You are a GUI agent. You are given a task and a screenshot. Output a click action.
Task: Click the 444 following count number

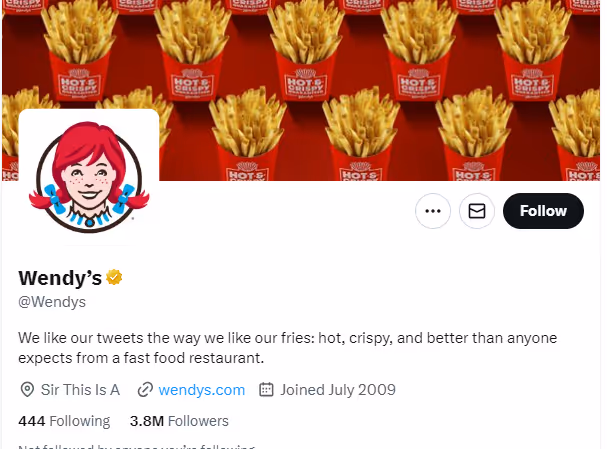tap(32, 421)
